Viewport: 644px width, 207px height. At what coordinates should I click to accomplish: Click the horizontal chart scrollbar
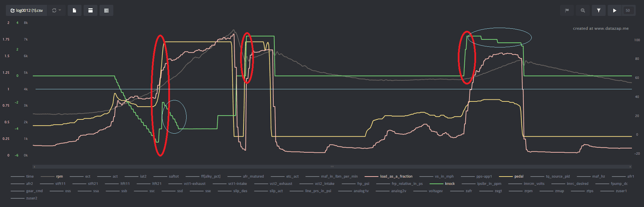coord(332,166)
